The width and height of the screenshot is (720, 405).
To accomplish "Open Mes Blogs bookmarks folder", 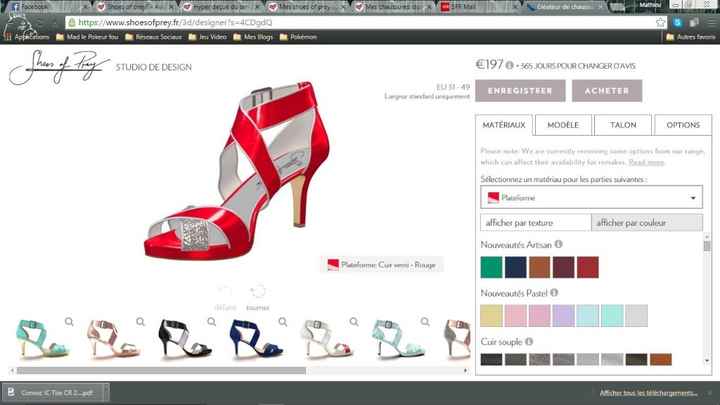I will [x=253, y=37].
